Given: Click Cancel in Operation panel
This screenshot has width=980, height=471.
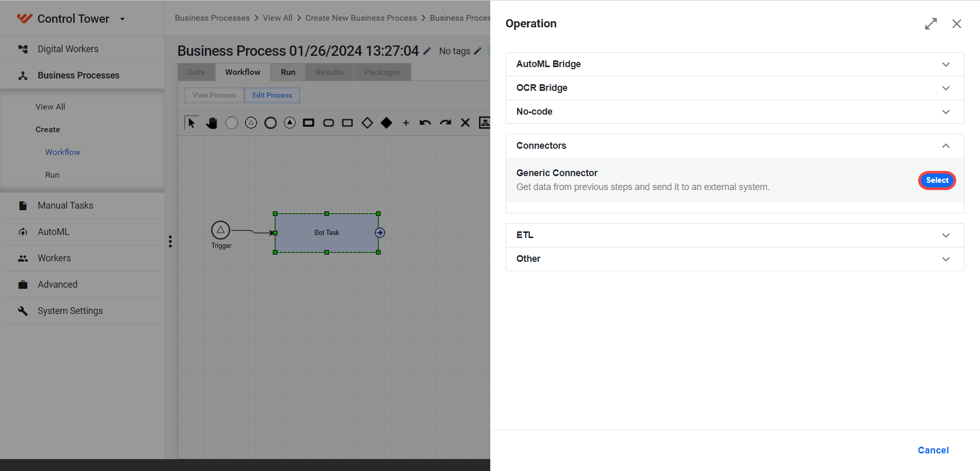Looking at the screenshot, I should [933, 450].
